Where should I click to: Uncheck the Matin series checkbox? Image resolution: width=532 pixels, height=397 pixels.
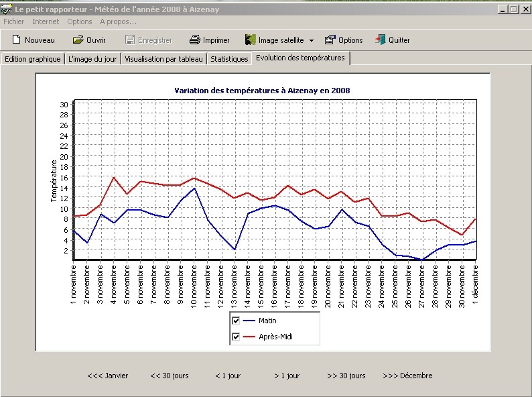[x=236, y=321]
